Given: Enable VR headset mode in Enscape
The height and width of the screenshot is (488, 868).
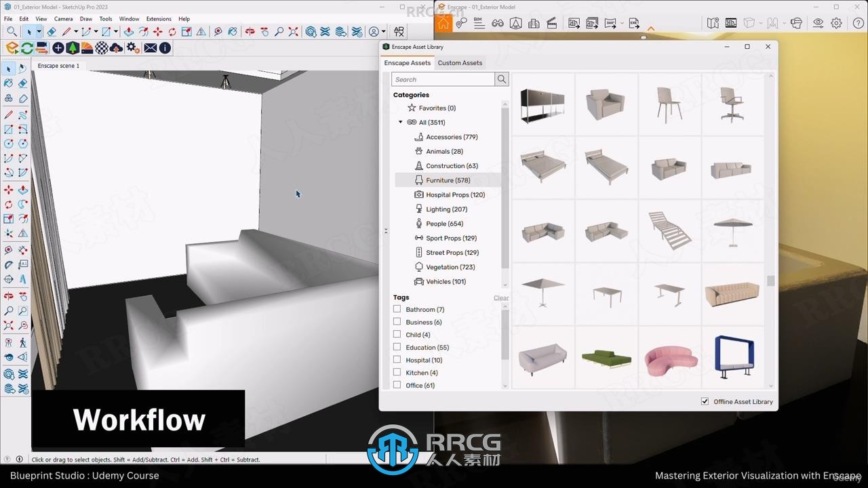Looking at the screenshot, I should pyautogui.click(x=797, y=24).
